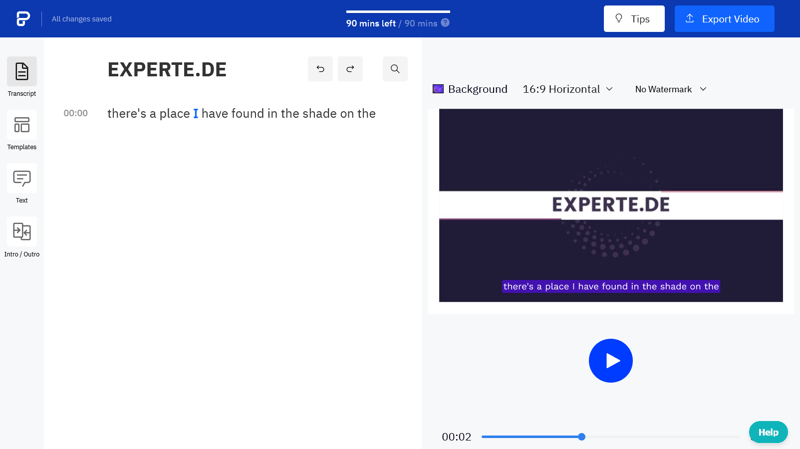
Task: Click the EXPERTE.DE project title
Action: coord(167,69)
